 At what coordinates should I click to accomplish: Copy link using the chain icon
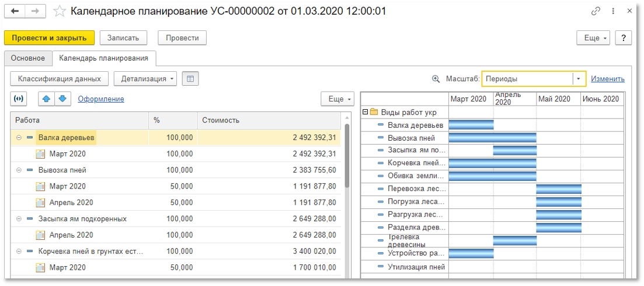596,11
